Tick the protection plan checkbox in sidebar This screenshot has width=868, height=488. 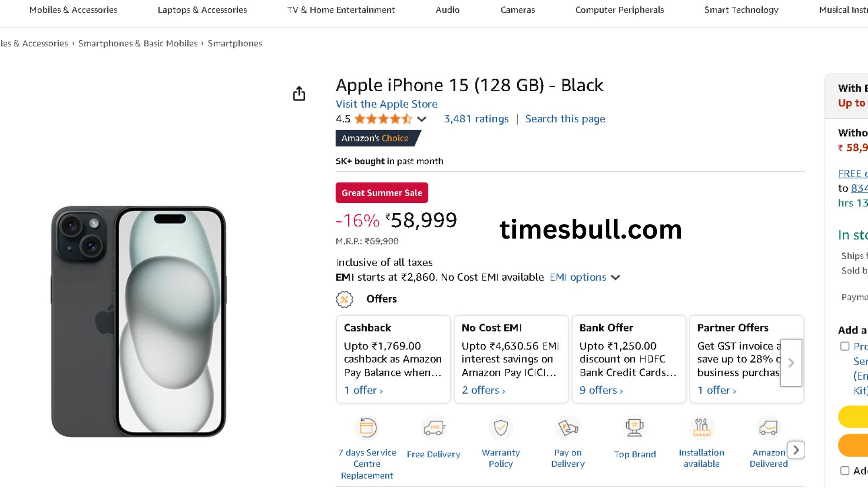tap(844, 346)
